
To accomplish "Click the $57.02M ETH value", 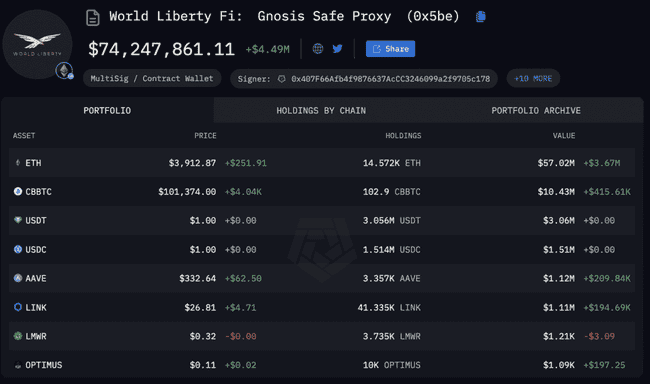I will click(556, 163).
